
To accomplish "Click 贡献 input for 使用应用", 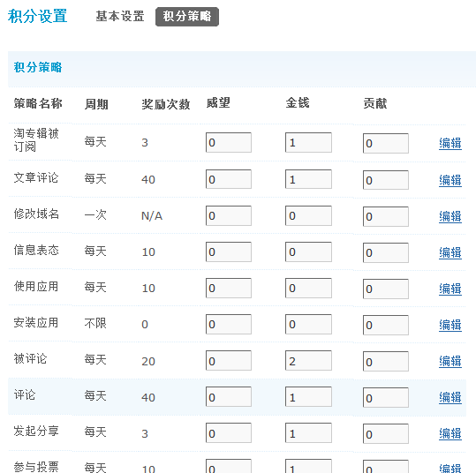I will pos(386,289).
